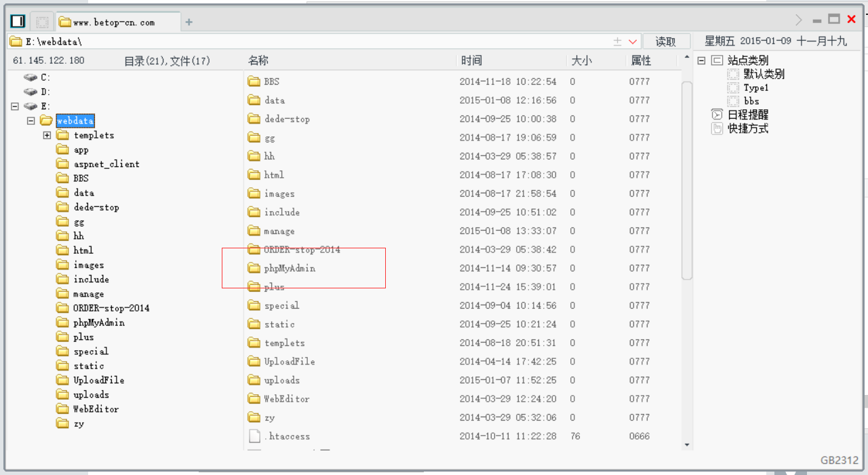Click the html folder icon in the file list
The width and height of the screenshot is (868, 475).
254,175
